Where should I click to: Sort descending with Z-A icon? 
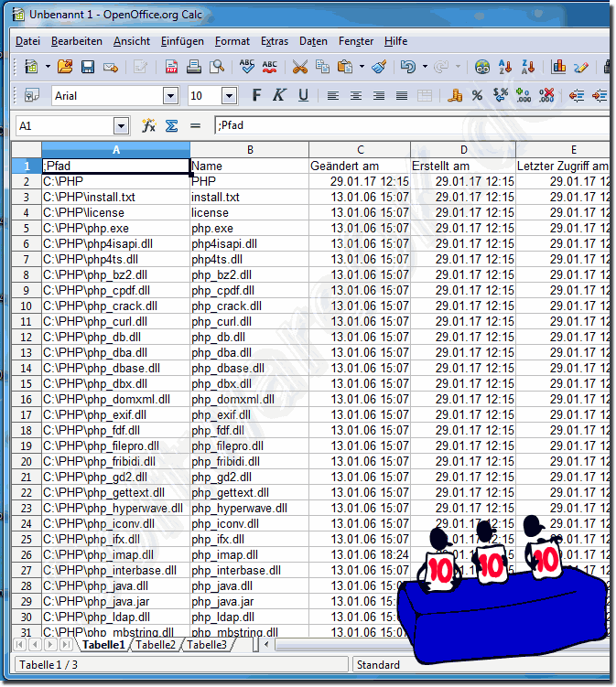(x=528, y=67)
